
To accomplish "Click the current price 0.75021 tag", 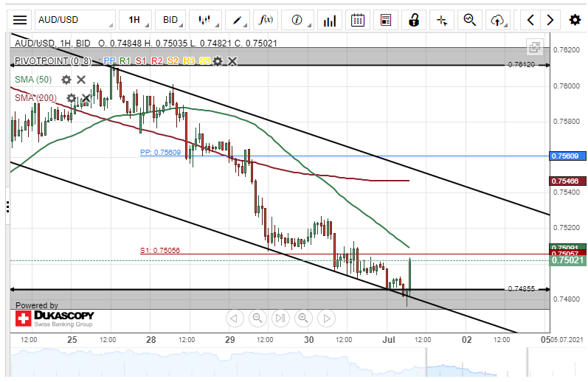I will point(567,260).
